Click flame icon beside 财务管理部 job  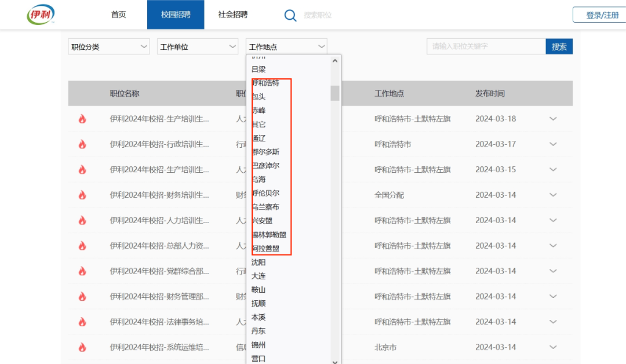pyautogui.click(x=82, y=297)
